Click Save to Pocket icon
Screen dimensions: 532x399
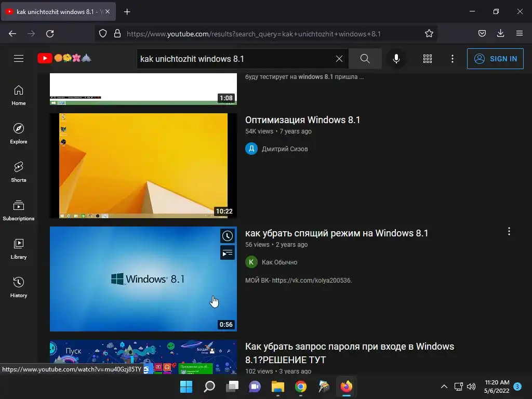[482, 34]
